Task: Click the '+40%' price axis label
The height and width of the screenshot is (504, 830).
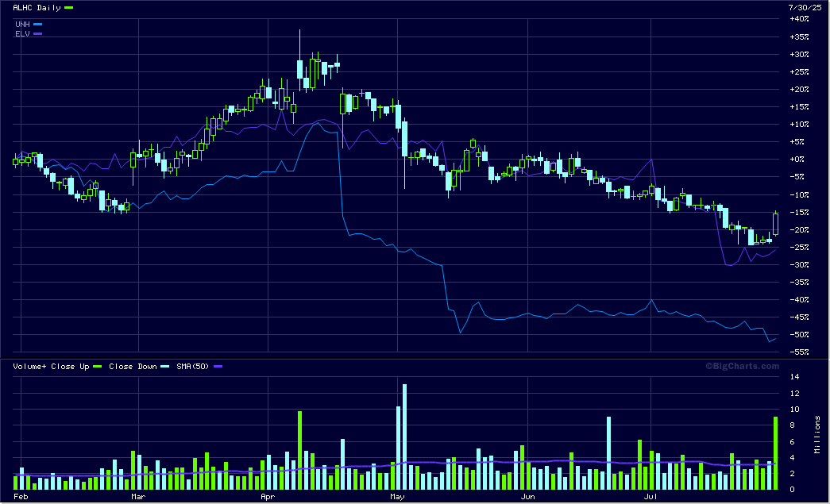Action: 799,19
